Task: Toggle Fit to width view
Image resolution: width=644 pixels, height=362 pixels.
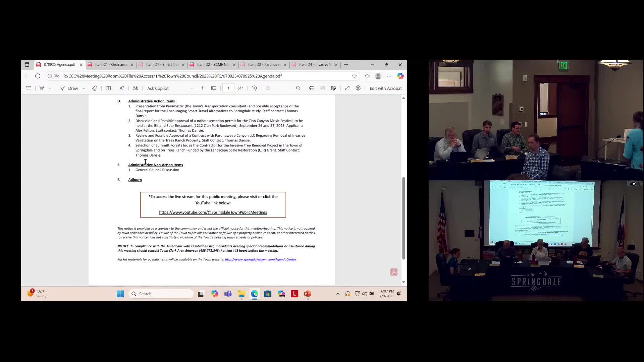Action: (214, 88)
